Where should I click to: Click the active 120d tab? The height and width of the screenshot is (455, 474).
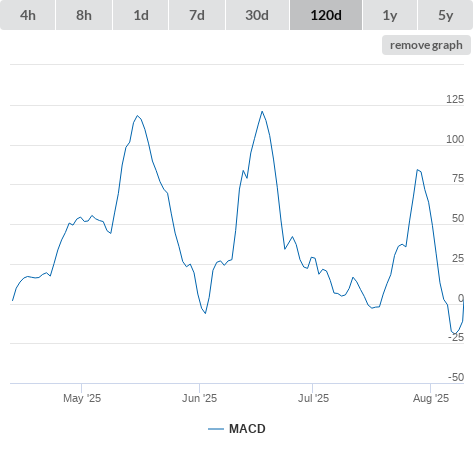(326, 15)
